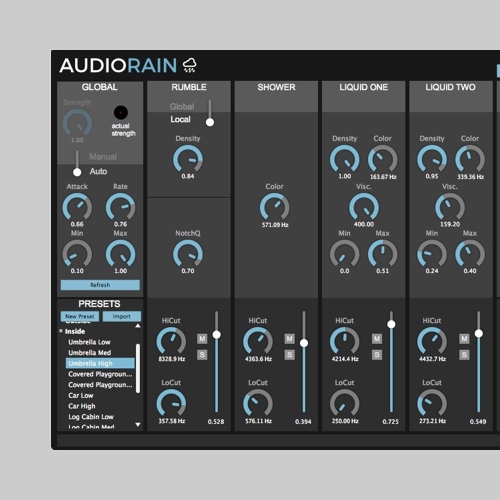Click the preset list scroll-down arrow
This screenshot has width=500, height=500.
coord(138,425)
